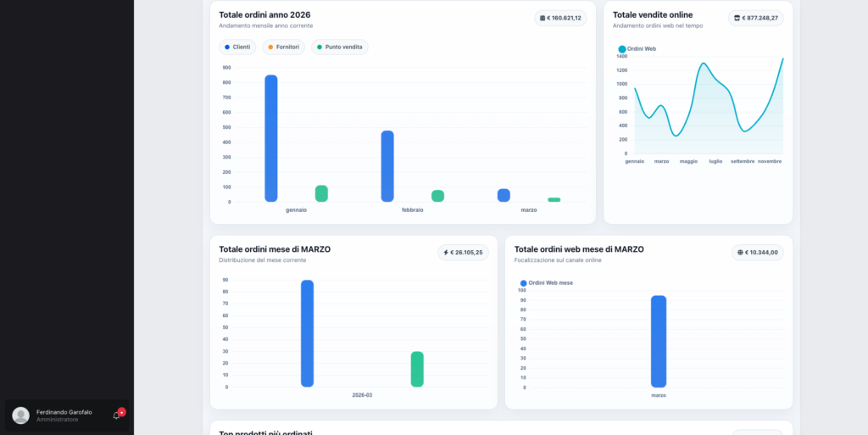Click the calendar icon beside € 160.621,12
Viewport: 868px width, 435px height.
[542, 18]
